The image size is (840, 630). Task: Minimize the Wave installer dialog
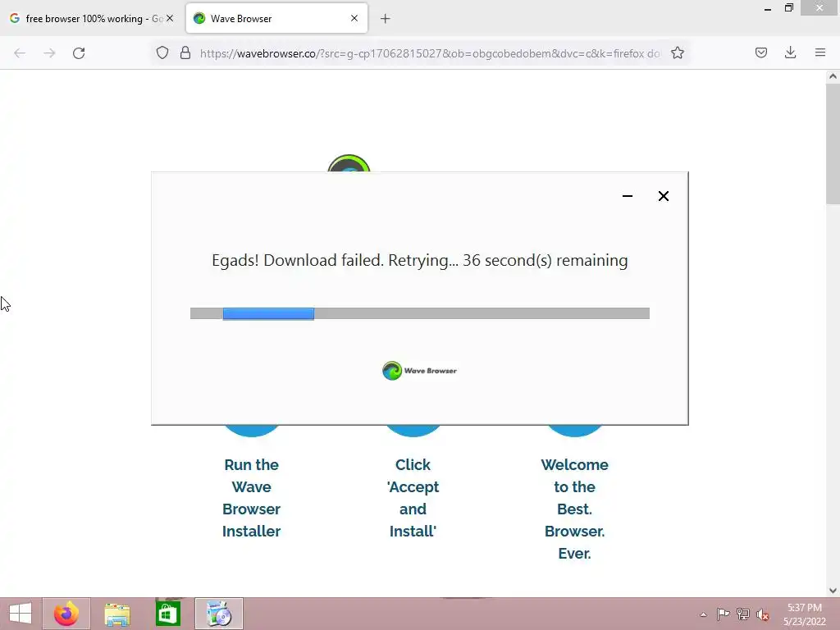click(628, 196)
